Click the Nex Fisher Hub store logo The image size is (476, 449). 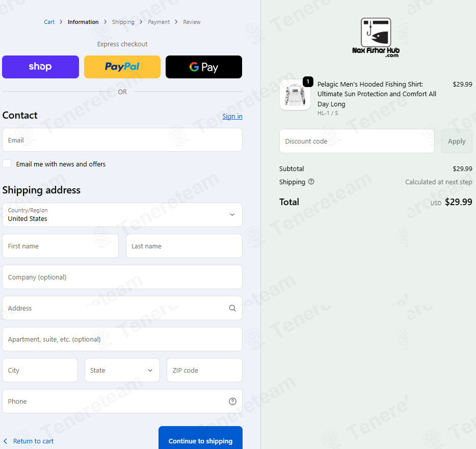[x=376, y=38]
